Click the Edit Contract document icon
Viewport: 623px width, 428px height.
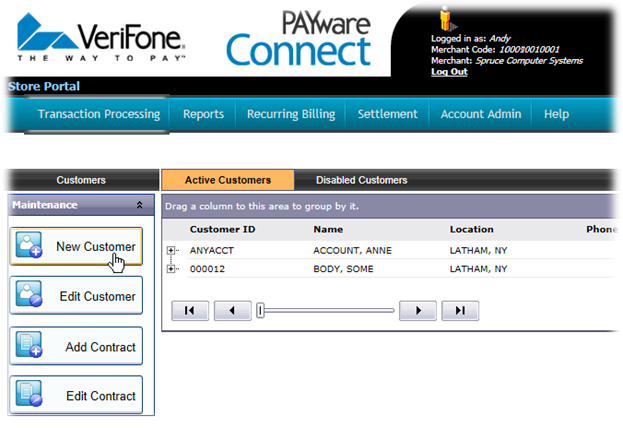pos(29,394)
